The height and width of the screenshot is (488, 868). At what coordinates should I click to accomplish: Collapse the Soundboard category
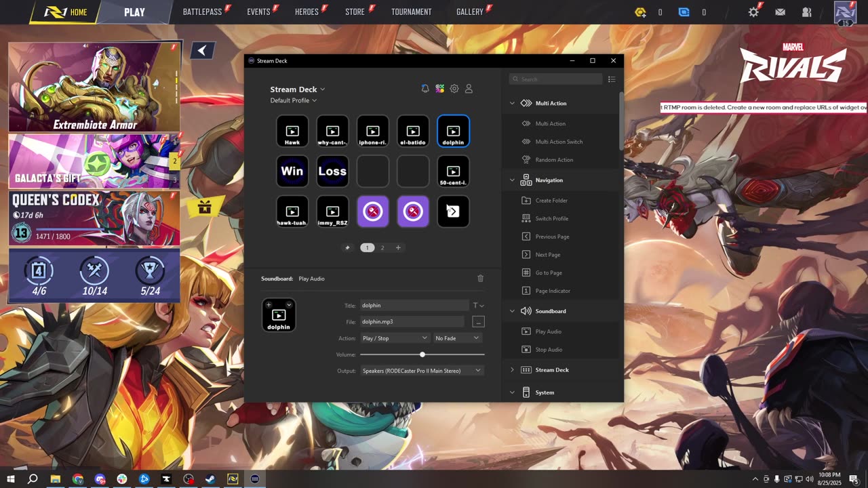tap(512, 311)
